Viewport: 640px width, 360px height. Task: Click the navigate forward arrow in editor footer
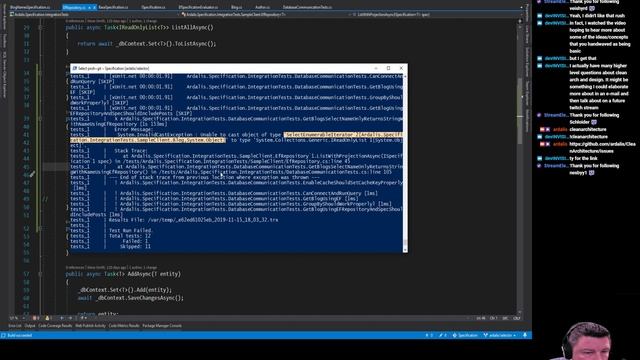point(70,318)
